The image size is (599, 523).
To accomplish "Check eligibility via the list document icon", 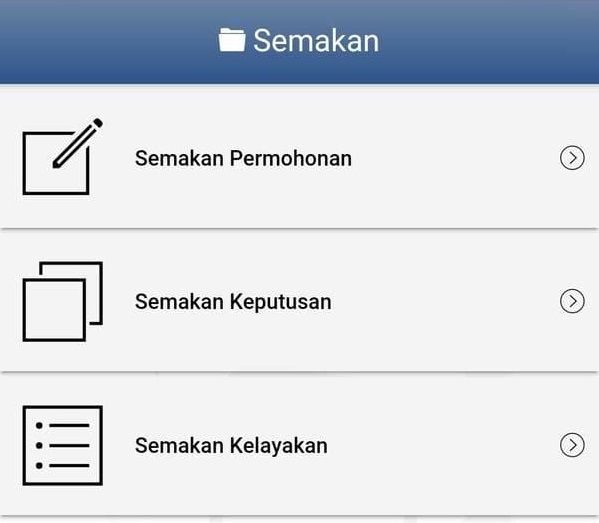I will point(63,445).
